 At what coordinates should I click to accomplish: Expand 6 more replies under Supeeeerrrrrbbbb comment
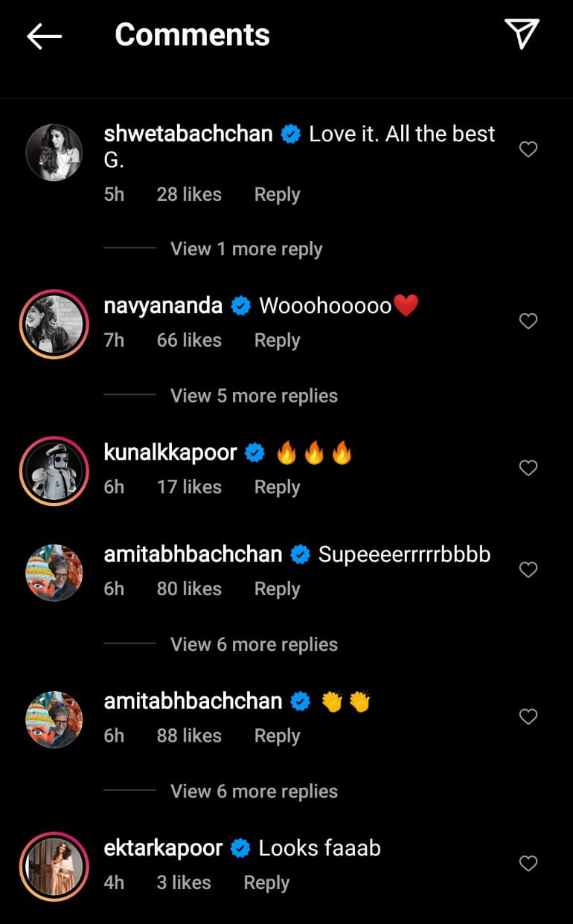click(x=254, y=644)
